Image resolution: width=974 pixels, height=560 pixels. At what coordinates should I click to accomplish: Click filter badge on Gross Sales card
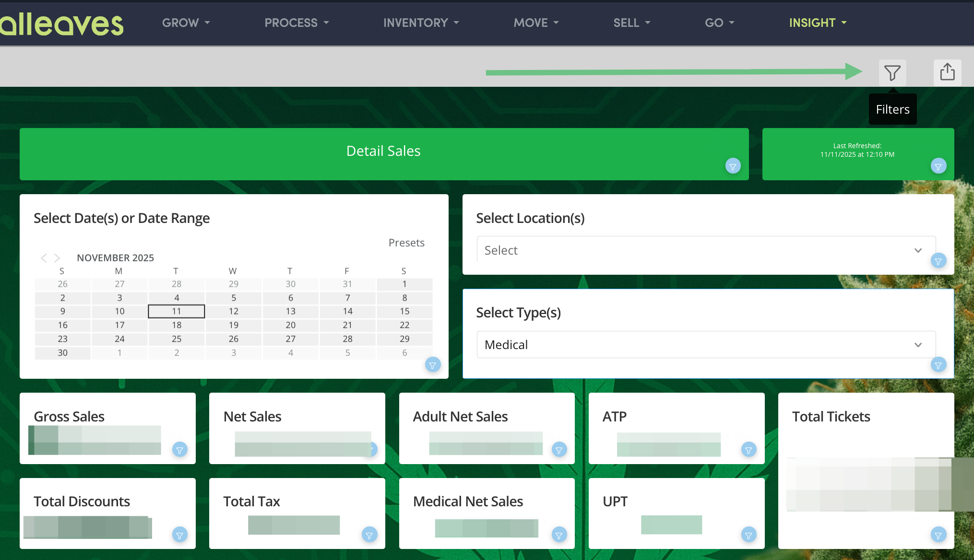click(179, 450)
